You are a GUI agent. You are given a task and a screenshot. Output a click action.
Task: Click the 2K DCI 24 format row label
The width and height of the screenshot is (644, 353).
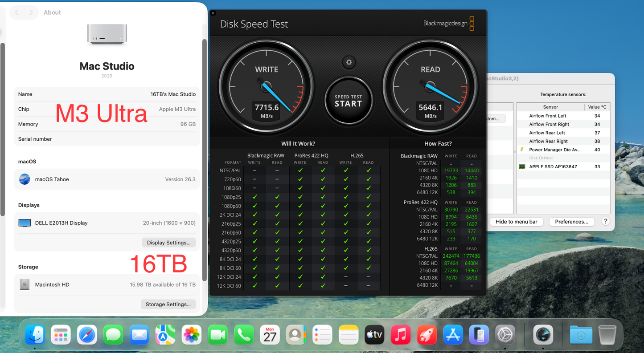[x=230, y=215]
